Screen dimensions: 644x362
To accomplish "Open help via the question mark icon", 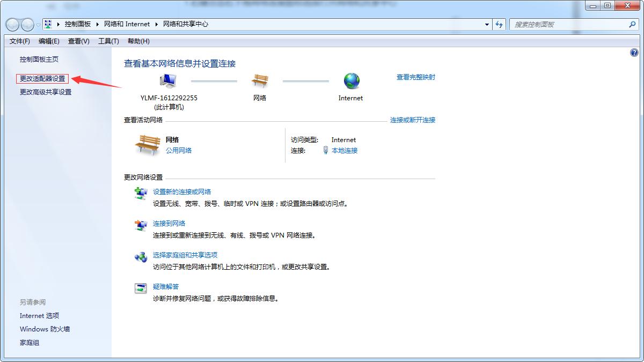I will point(635,52).
